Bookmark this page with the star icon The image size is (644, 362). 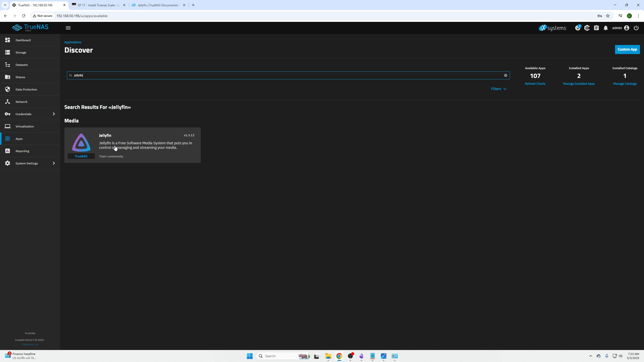608,16
